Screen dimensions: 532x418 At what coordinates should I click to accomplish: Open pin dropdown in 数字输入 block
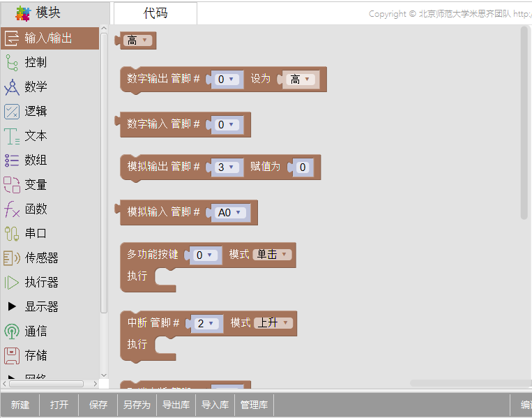(x=225, y=124)
